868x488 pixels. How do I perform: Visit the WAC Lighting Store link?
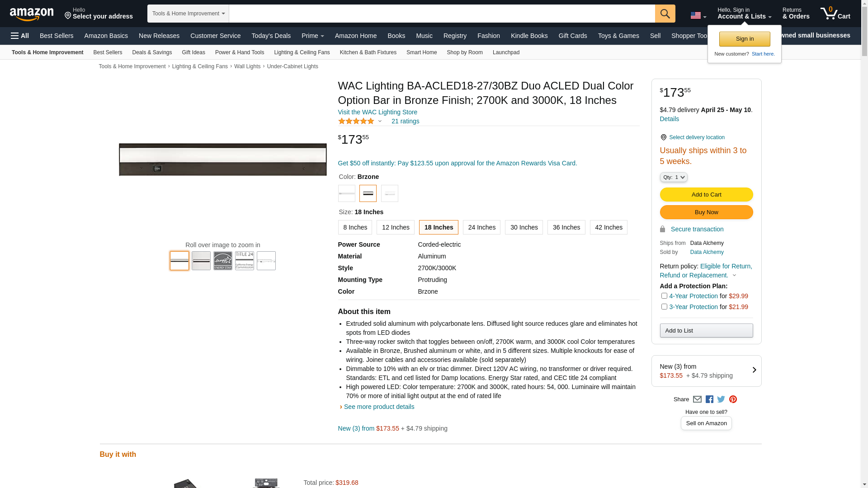tap(377, 112)
